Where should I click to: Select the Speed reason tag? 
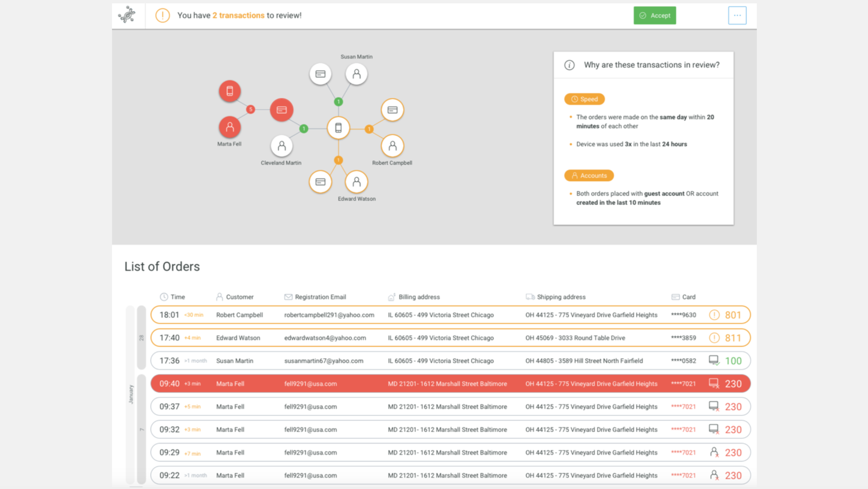point(584,99)
